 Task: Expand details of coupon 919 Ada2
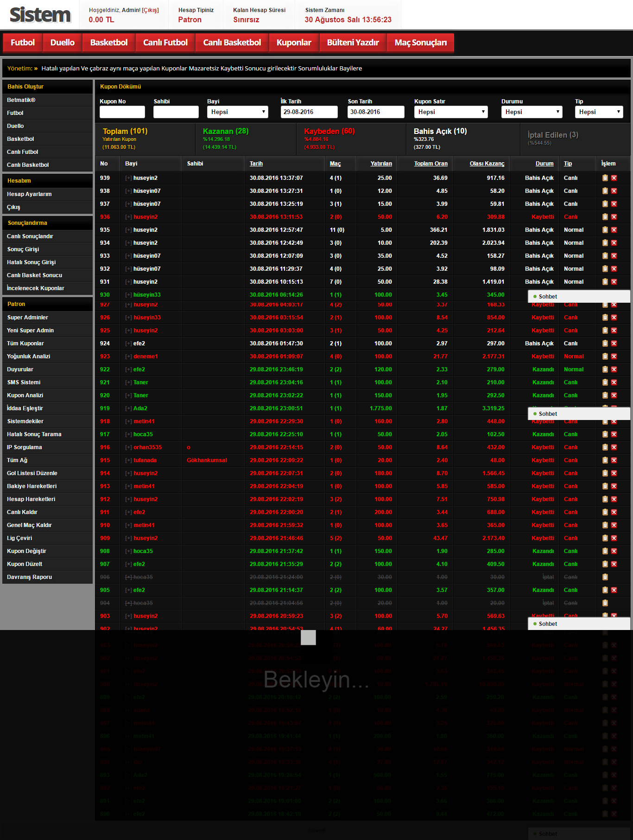click(x=128, y=408)
